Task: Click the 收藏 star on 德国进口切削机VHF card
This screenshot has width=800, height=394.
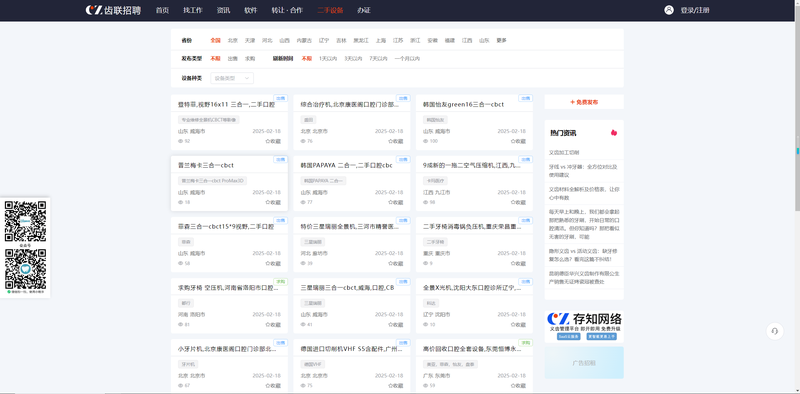Action: click(x=390, y=386)
